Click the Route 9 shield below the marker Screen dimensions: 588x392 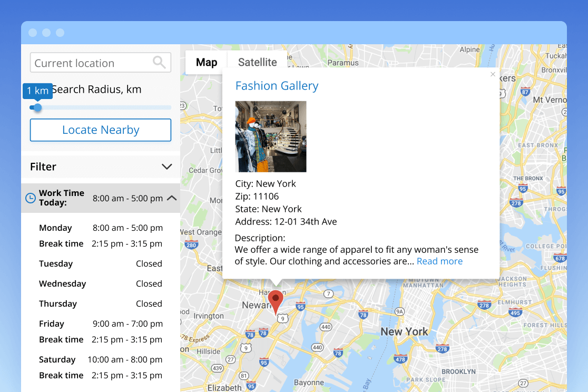(x=283, y=319)
